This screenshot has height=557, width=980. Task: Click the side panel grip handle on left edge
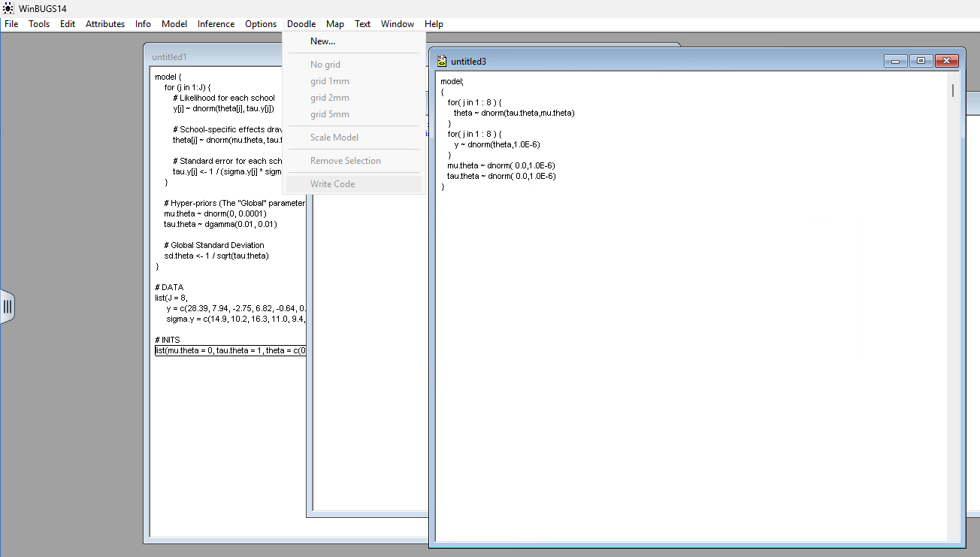click(x=8, y=306)
